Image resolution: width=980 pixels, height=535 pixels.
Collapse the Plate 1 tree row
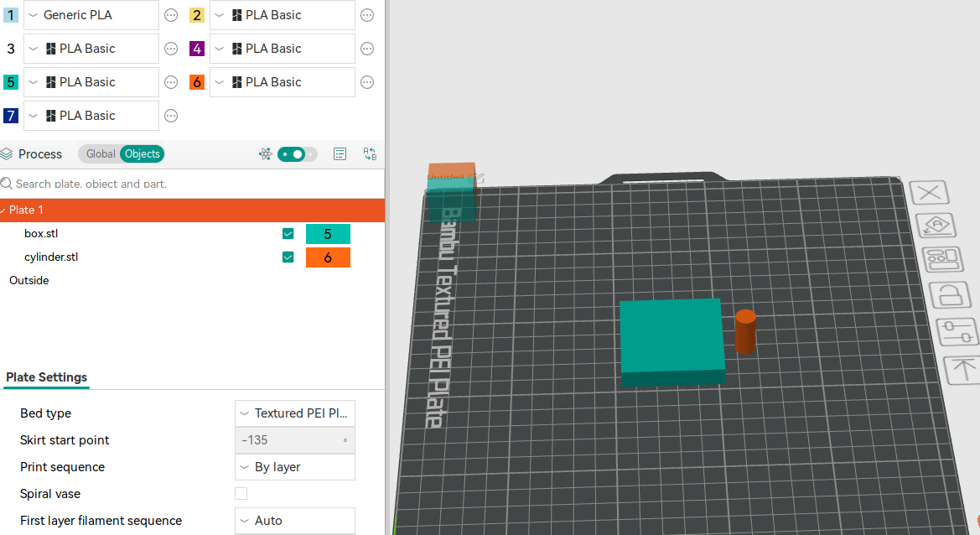point(3,210)
